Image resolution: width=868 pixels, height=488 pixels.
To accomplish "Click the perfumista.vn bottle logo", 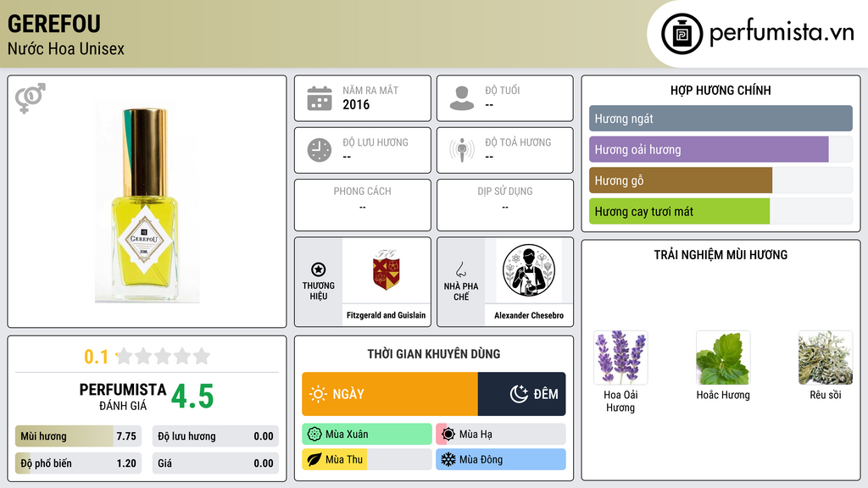I will 682,34.
